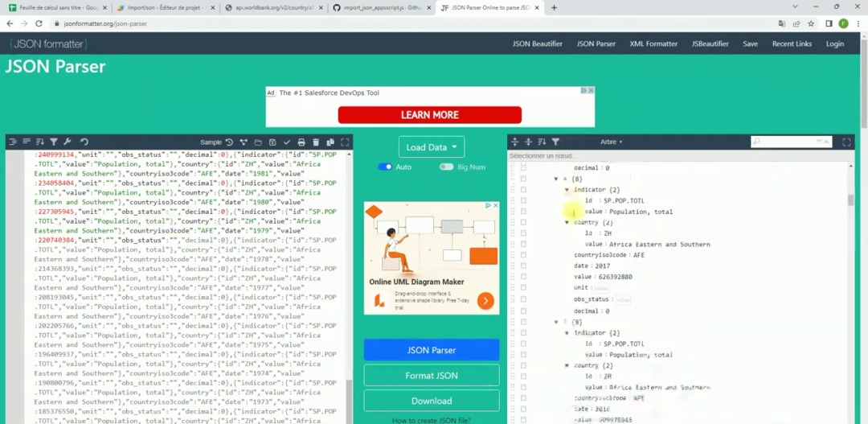Undo the last edit in left editor
868x424 pixels.
point(84,142)
